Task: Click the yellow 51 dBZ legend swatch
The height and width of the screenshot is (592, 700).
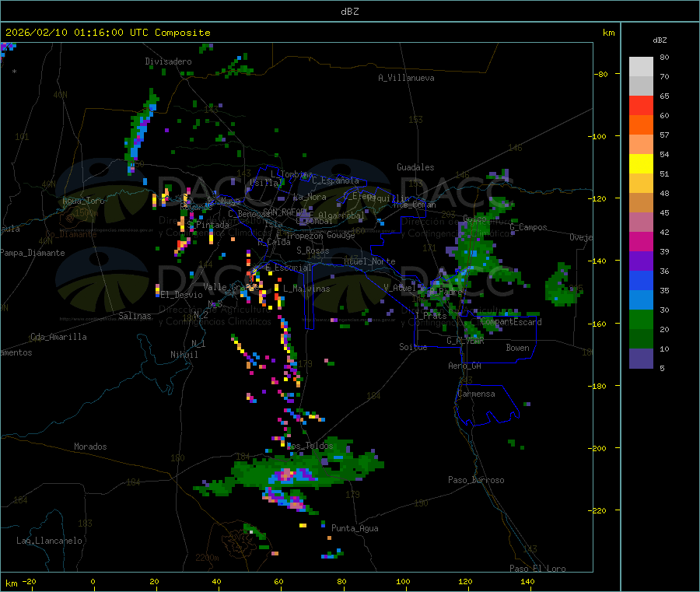Action: click(641, 164)
